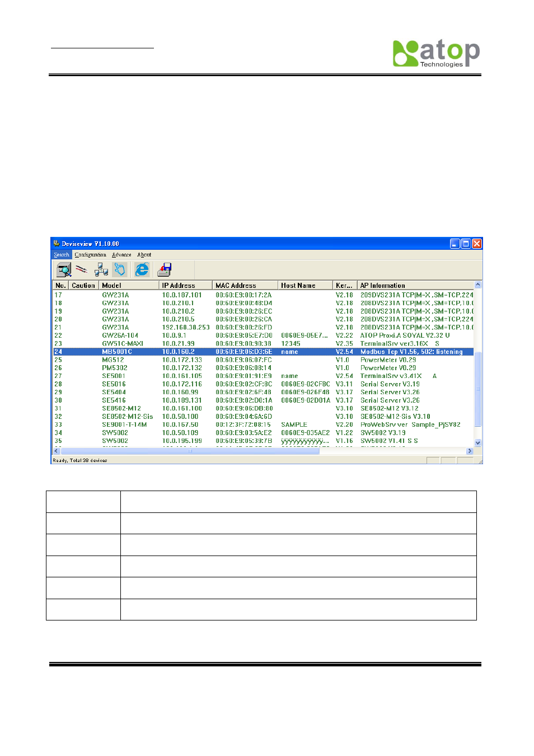Select the GW51C-MAXI device row

click(x=263, y=344)
